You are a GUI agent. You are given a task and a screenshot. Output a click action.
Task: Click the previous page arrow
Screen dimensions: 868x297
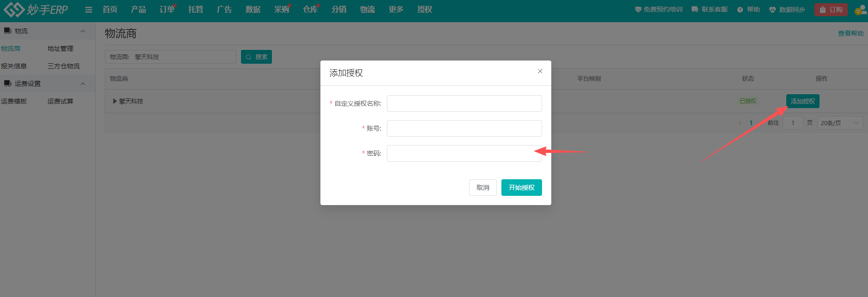tap(740, 123)
